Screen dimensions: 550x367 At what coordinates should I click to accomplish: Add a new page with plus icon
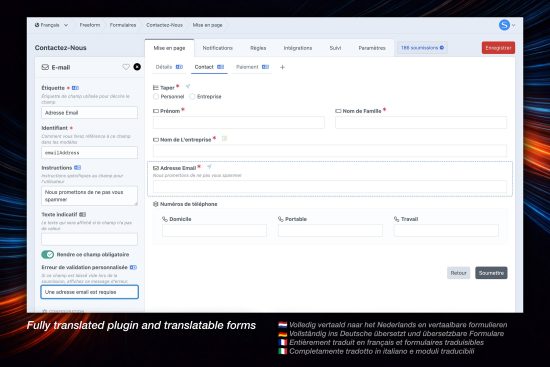click(x=282, y=67)
